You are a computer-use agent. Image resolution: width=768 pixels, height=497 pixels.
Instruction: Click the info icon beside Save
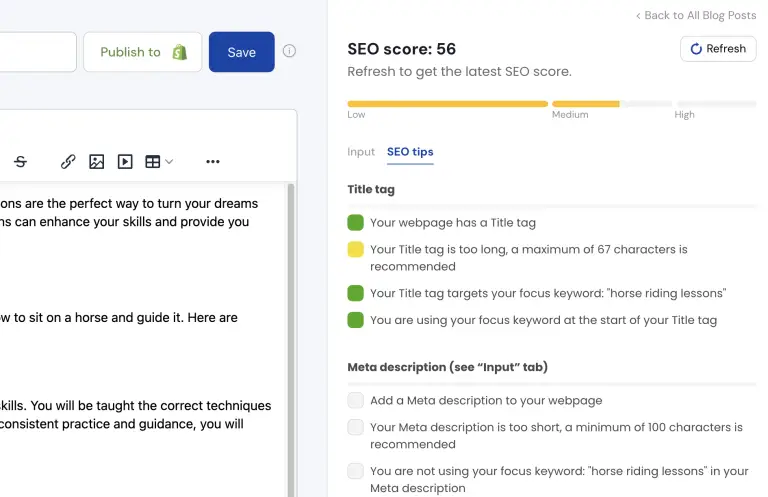(289, 51)
